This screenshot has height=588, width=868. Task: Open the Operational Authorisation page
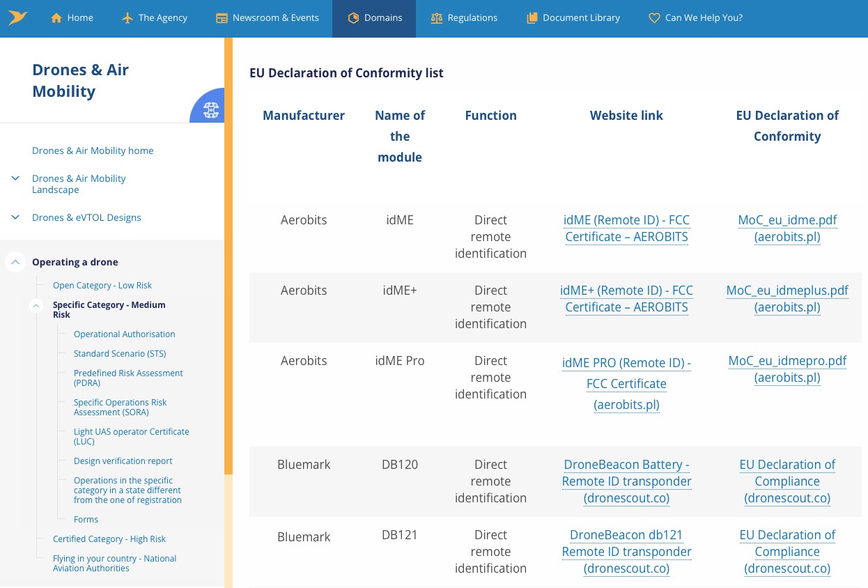(125, 334)
